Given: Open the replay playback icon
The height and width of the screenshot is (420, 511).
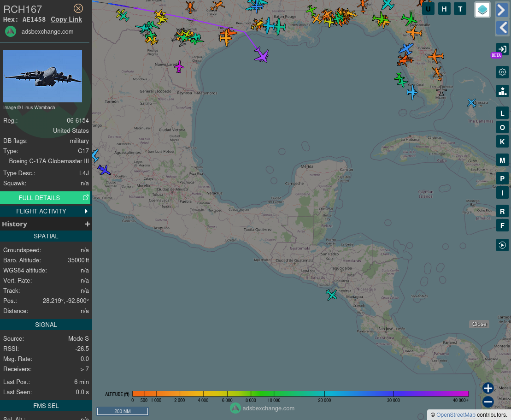Looking at the screenshot, I should click(502, 245).
